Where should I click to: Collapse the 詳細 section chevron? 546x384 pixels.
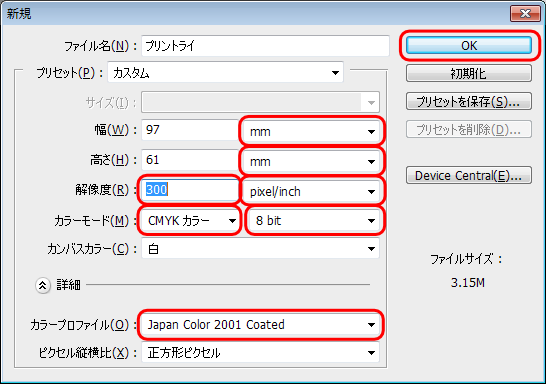[42, 285]
